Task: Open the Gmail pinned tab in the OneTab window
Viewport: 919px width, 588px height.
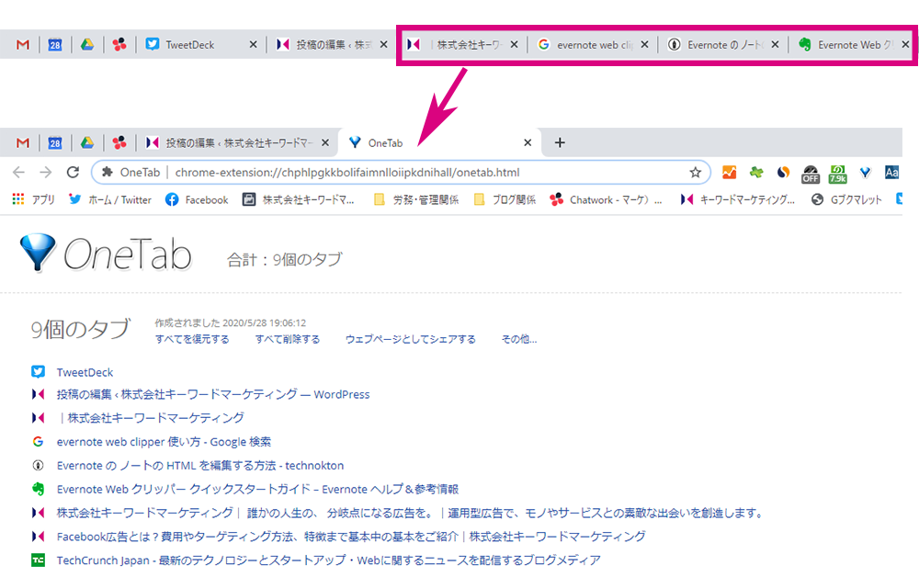Action: (x=23, y=143)
